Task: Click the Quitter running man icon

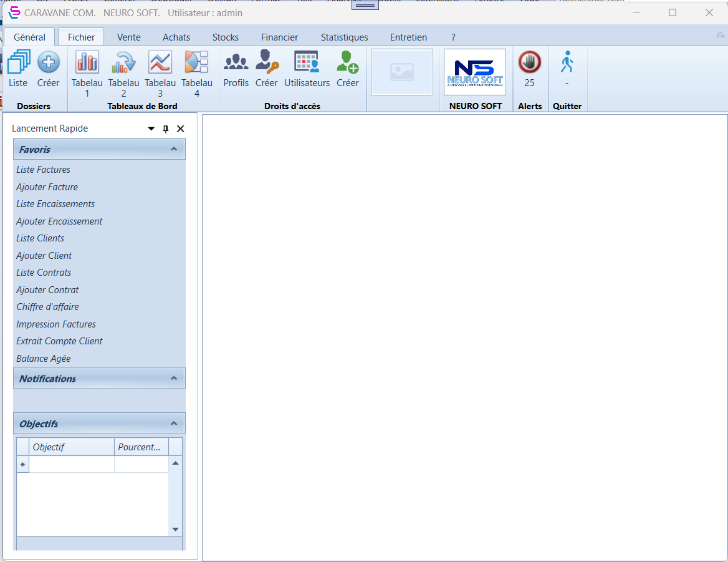Action: click(567, 62)
